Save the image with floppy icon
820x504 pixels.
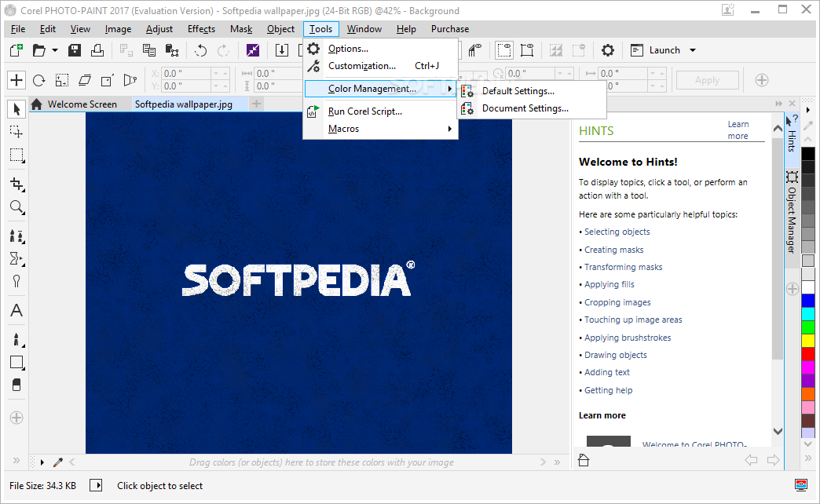pyautogui.click(x=75, y=50)
